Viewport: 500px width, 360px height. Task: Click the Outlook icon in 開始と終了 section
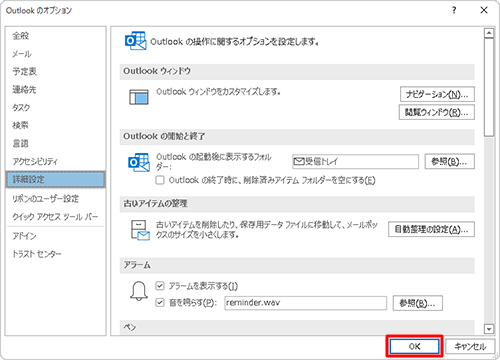[139, 162]
